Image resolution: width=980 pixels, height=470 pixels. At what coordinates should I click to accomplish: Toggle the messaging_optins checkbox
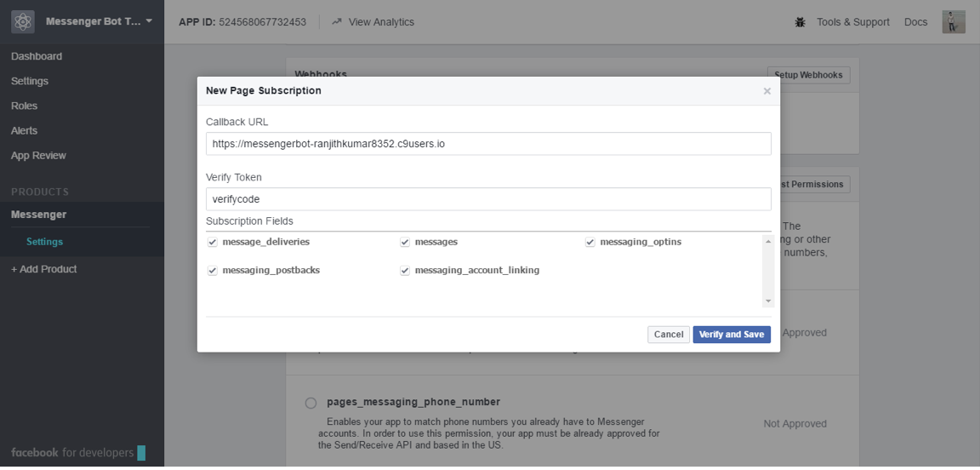590,243
